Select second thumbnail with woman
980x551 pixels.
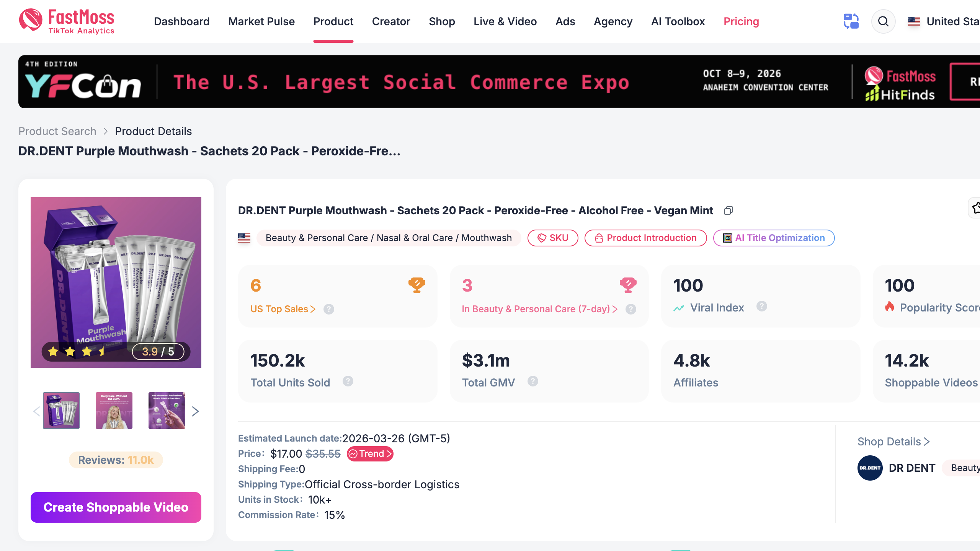(x=114, y=411)
